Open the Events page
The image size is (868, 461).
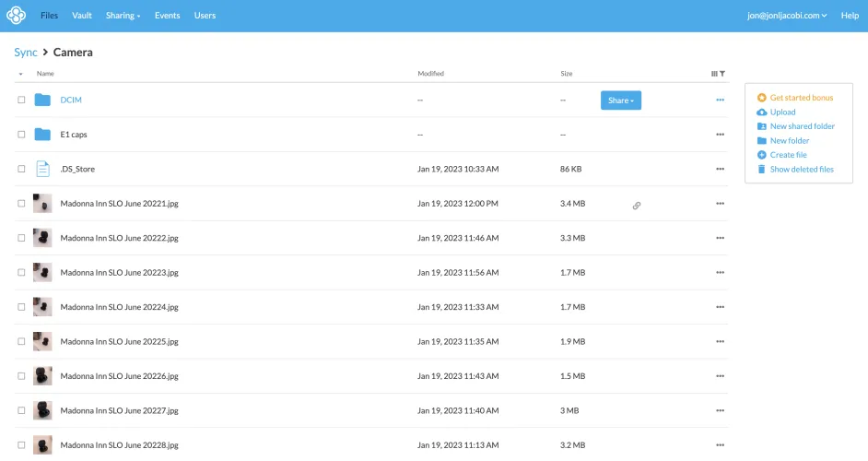point(167,16)
